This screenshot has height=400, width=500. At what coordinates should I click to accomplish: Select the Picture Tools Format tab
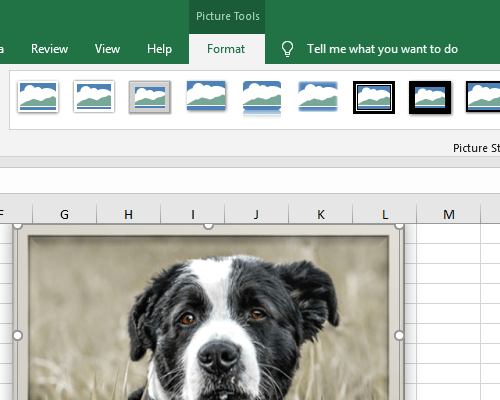coord(227,49)
